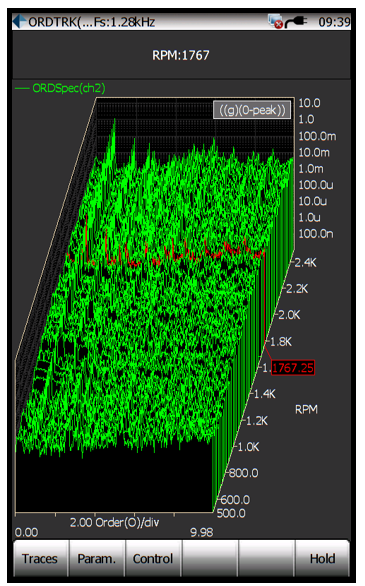The width and height of the screenshot is (365, 586).
Task: Click the 2.4K mark on RPM axis
Action: click(x=305, y=263)
